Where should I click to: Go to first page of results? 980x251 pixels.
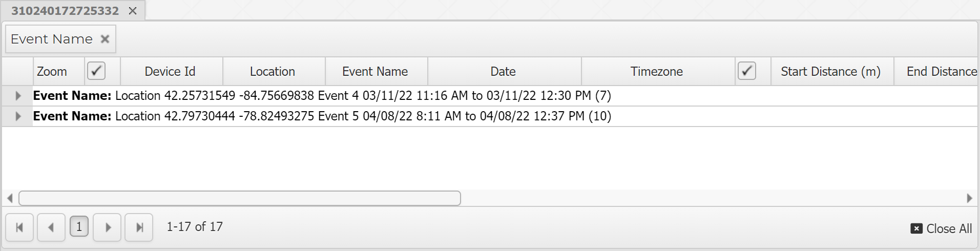point(19,227)
